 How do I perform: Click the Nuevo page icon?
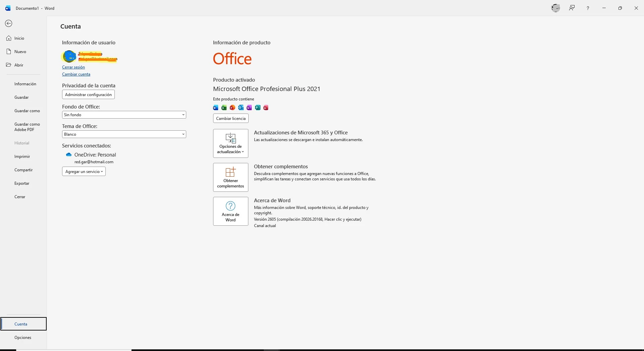coord(9,52)
